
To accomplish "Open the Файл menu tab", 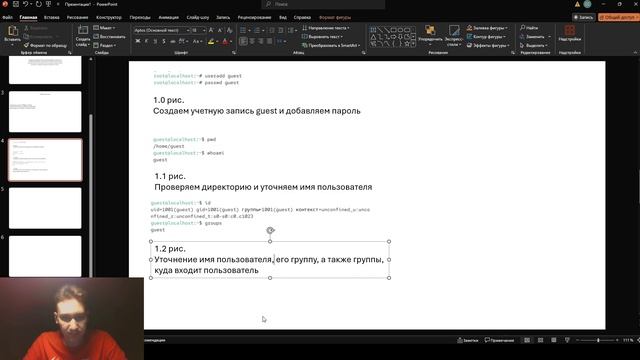I will 7,18.
